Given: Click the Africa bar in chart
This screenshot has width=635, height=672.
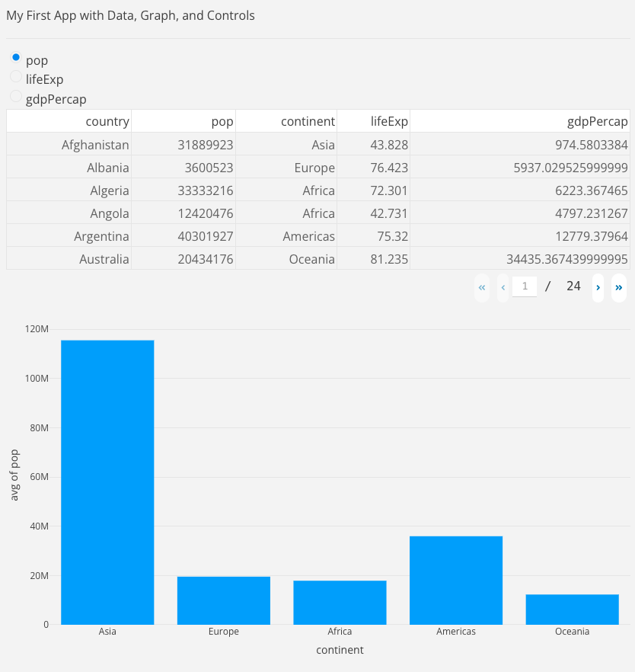Looking at the screenshot, I should click(340, 602).
